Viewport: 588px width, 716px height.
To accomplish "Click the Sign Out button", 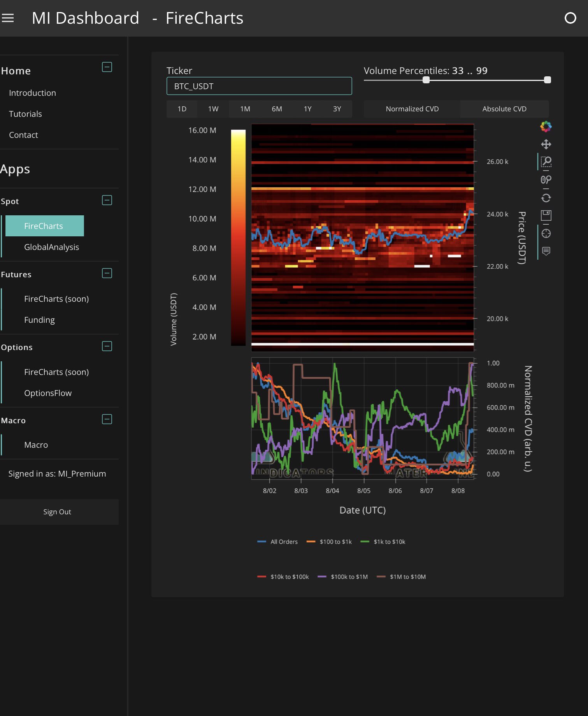I will point(59,512).
